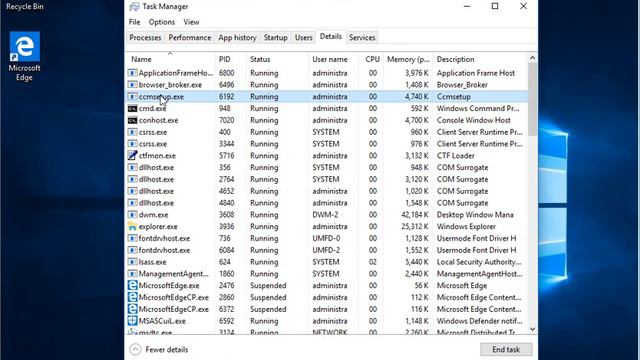Select the dwm.exe process name
This screenshot has height=360, width=640.
153,215
